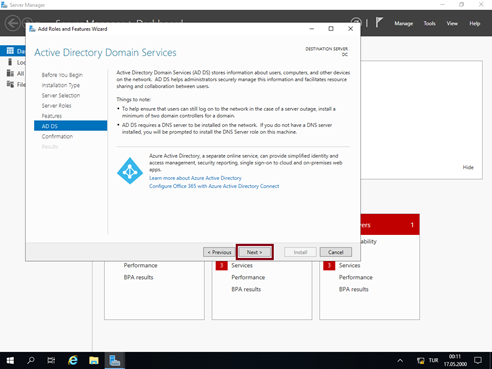
Task: Select AD DS wizard step
Action: [71, 126]
